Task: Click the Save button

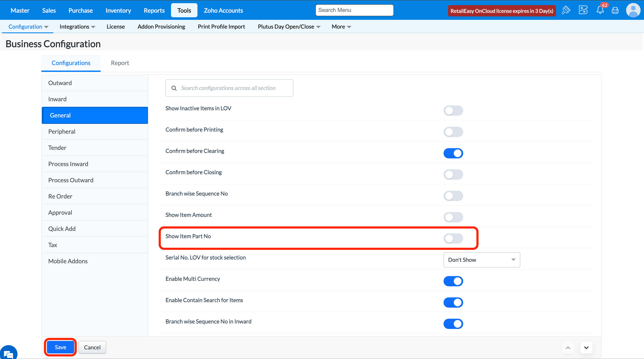Action: pyautogui.click(x=60, y=347)
